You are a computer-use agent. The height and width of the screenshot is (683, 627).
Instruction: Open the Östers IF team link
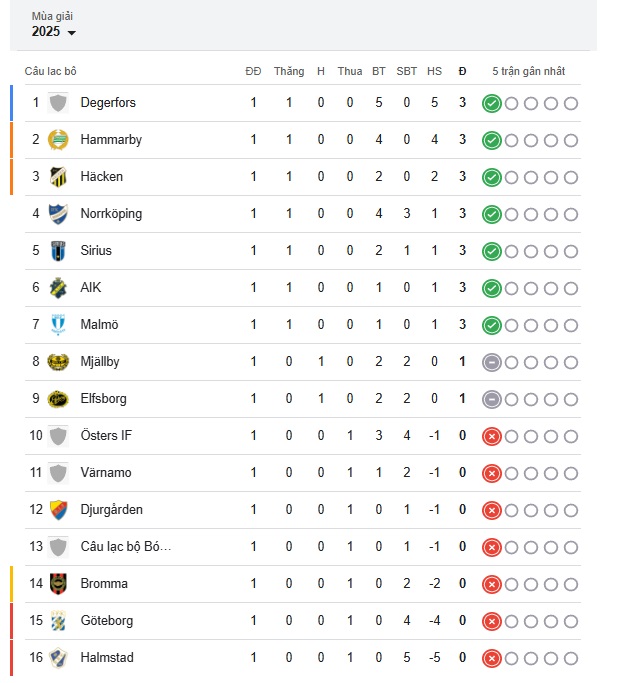(106, 436)
